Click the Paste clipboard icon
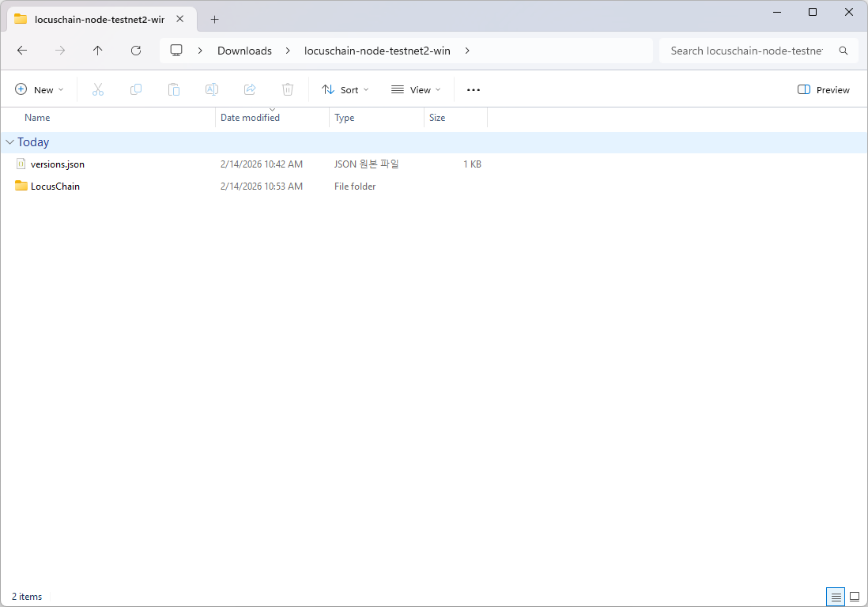 tap(174, 90)
